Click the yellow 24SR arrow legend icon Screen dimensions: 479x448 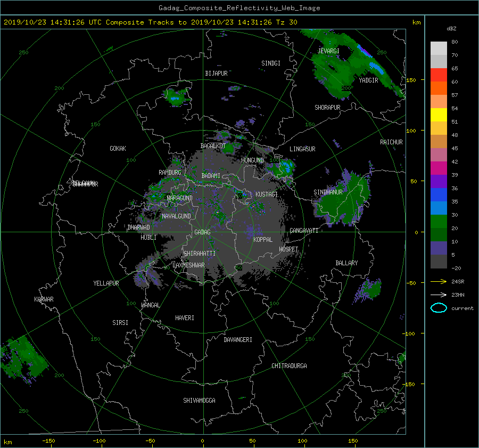[439, 281]
